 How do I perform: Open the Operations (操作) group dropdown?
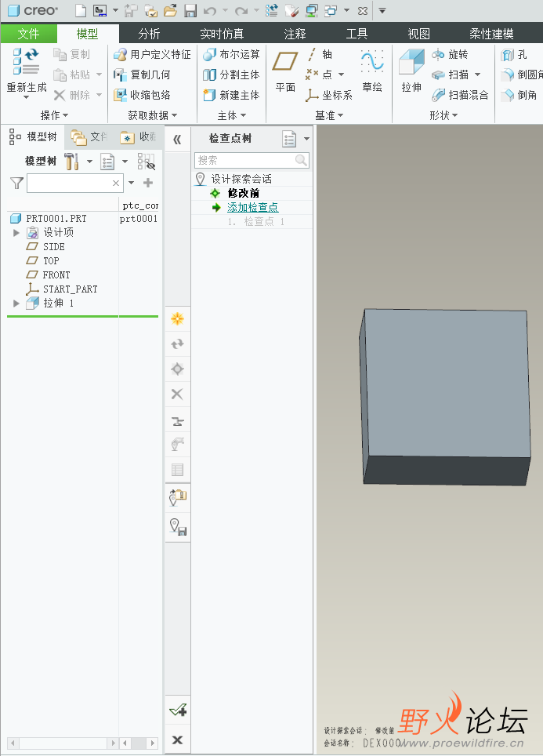pos(54,115)
